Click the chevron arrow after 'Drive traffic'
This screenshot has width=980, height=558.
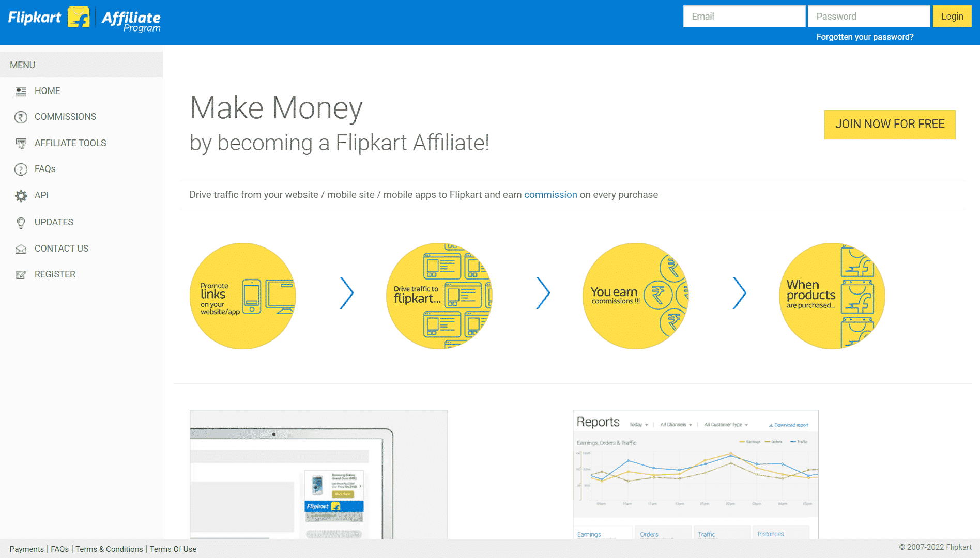point(543,293)
